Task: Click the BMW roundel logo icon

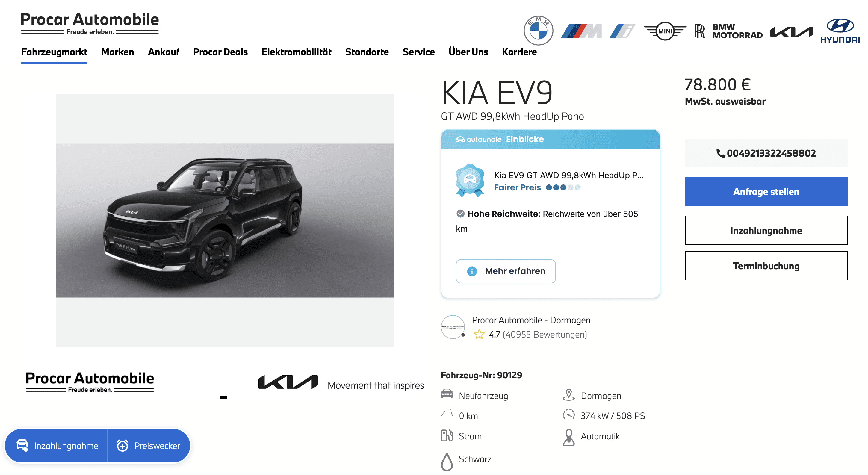Action: click(538, 31)
